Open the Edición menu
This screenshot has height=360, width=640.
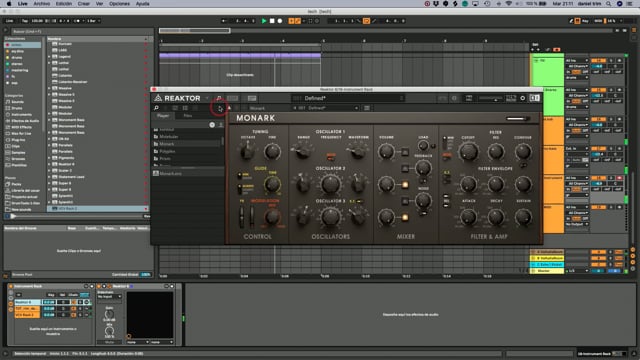pyautogui.click(x=64, y=4)
